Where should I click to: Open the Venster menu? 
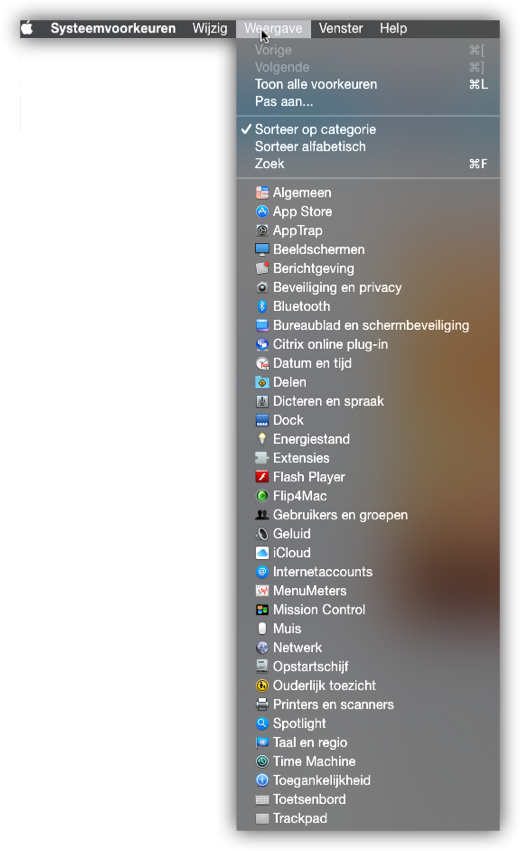point(341,28)
